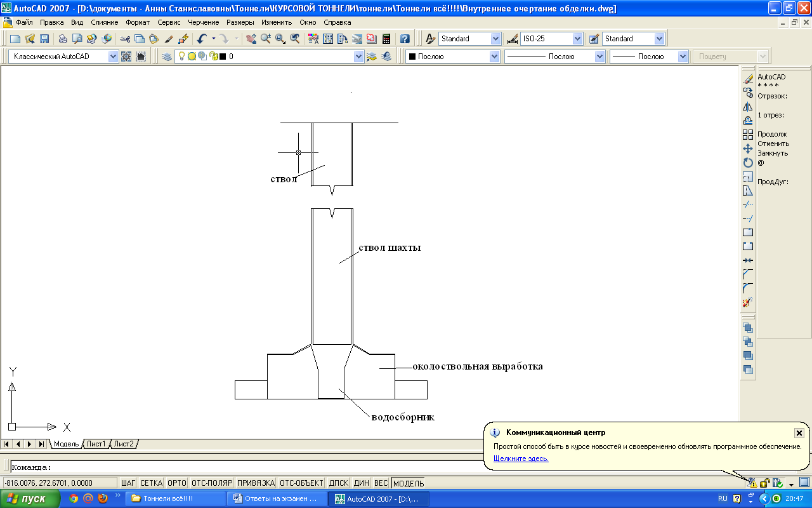Expand the layer list dropdown
This screenshot has height=508, width=812.
tap(359, 57)
